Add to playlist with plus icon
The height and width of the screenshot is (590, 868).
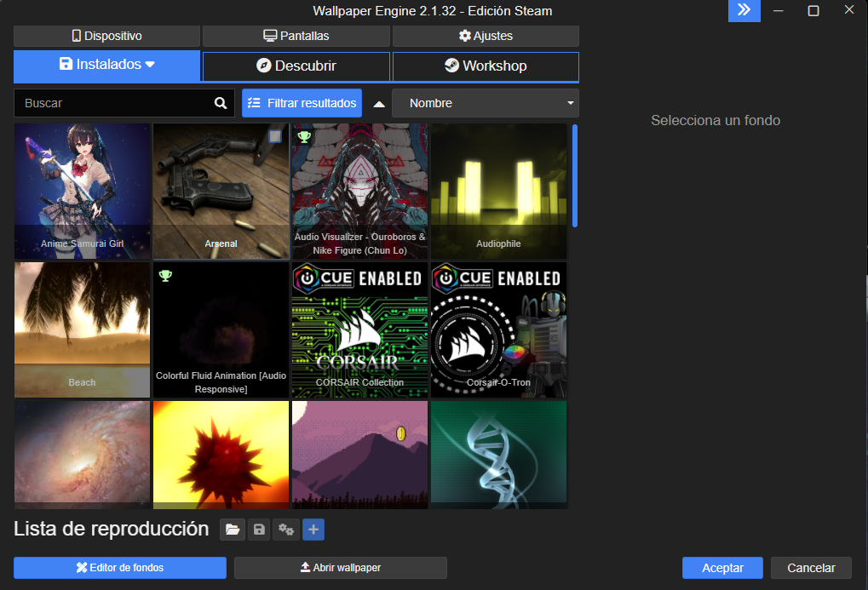tap(313, 530)
